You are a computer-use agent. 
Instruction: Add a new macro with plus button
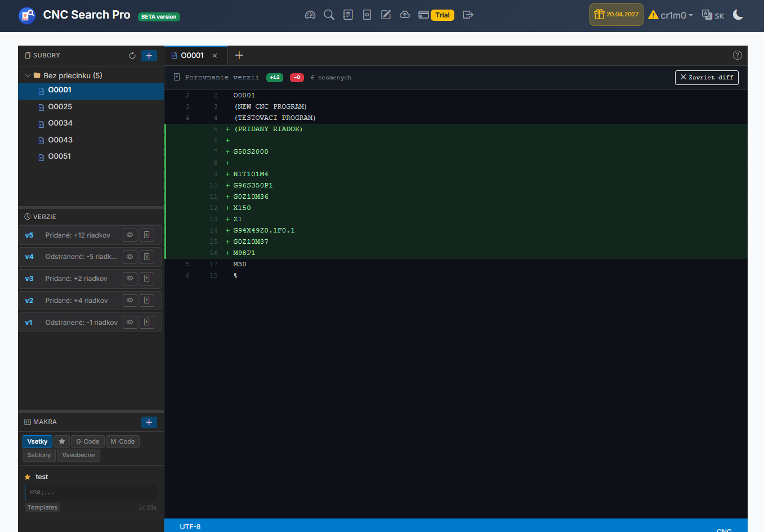pyautogui.click(x=149, y=422)
